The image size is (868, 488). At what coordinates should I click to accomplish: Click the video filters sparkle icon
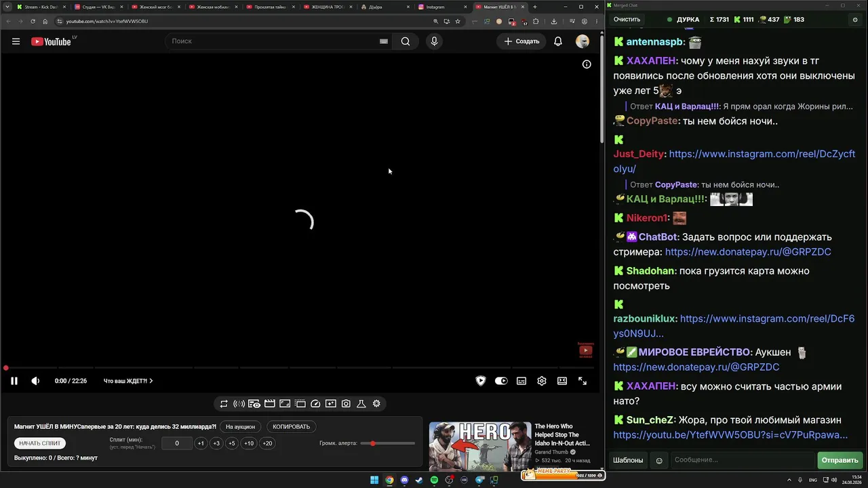click(331, 404)
